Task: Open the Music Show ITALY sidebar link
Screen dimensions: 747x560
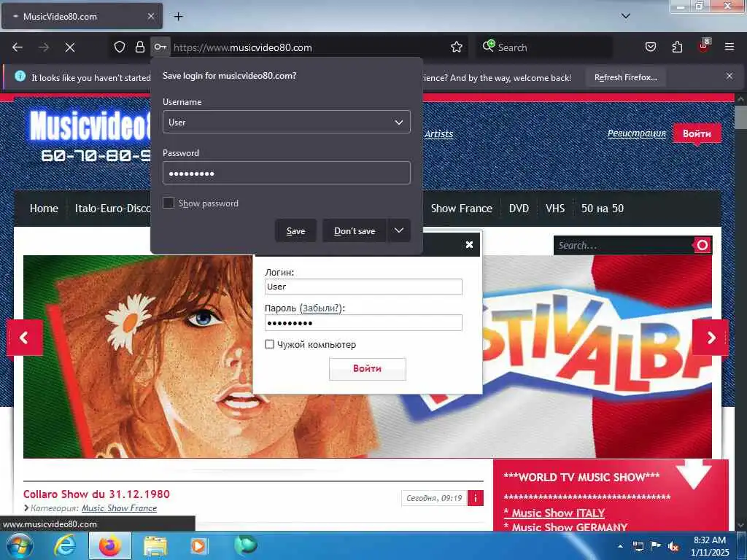Action: [554, 513]
